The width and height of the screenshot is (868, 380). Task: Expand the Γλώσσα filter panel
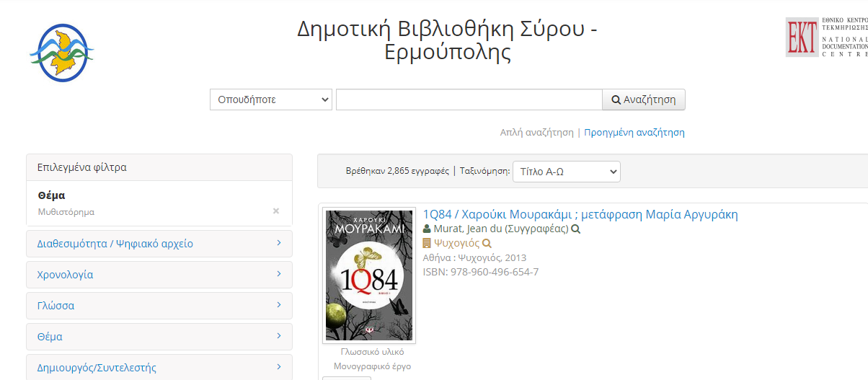coord(159,306)
